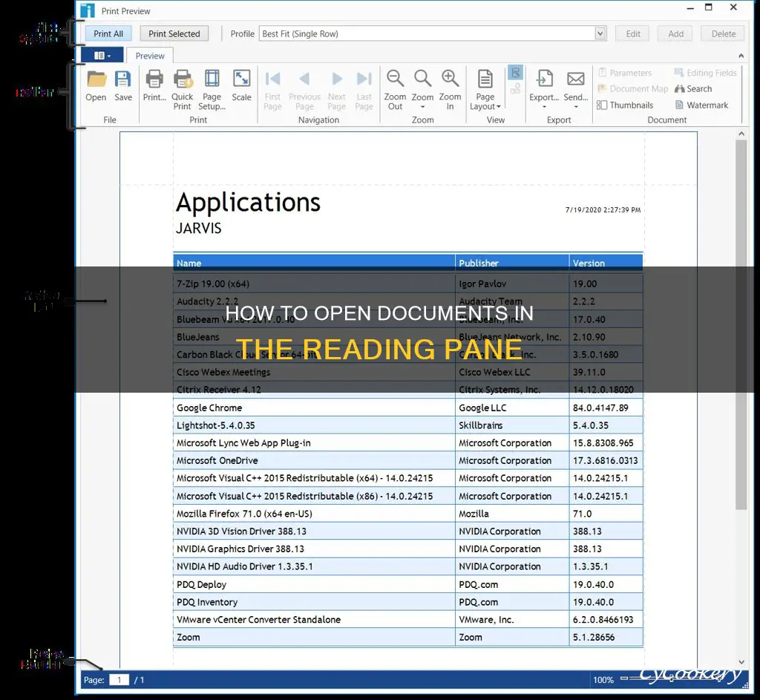
Task: Click the profile Add button
Action: pos(675,33)
